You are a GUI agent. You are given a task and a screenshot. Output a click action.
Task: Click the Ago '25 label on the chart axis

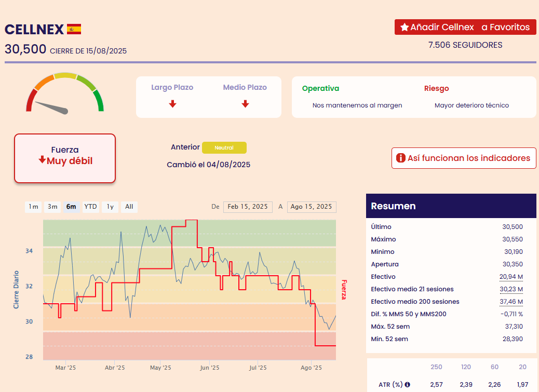pos(311,368)
